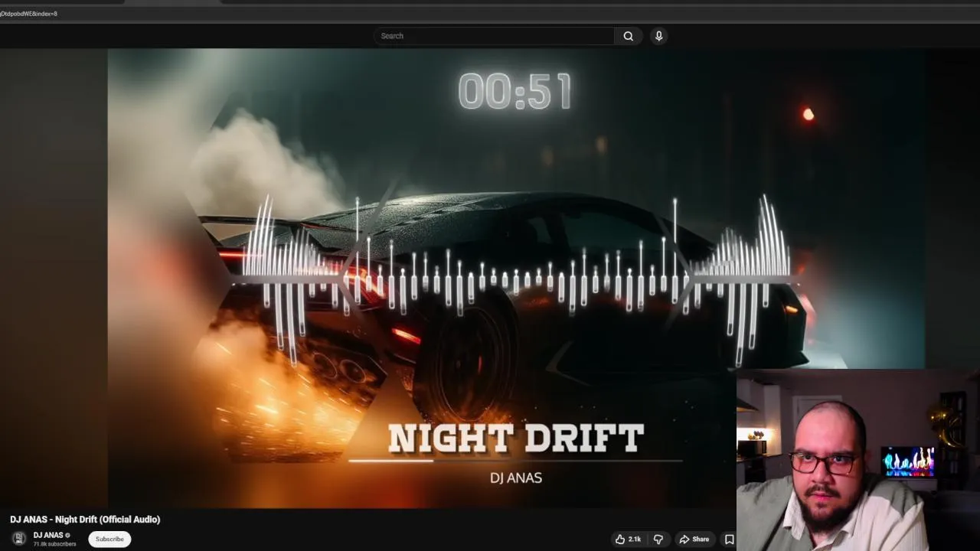Click the browser address bar URL
Viewport: 980px width, 551px height.
coord(29,14)
